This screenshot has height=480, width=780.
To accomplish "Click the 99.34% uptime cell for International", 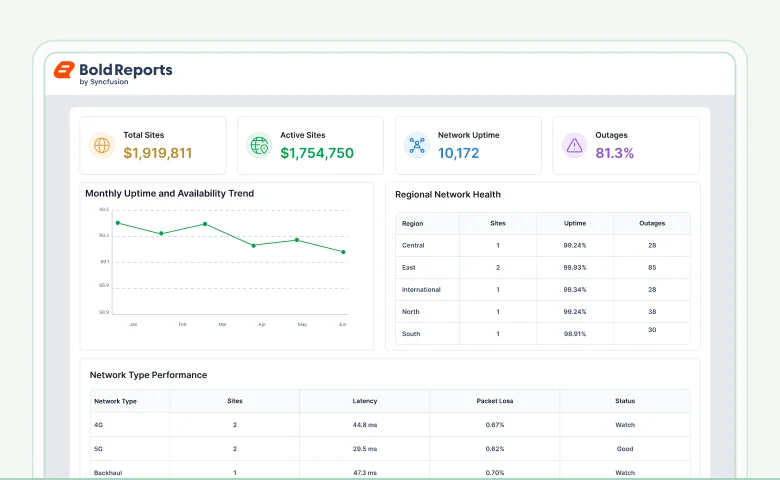I will pos(575,289).
